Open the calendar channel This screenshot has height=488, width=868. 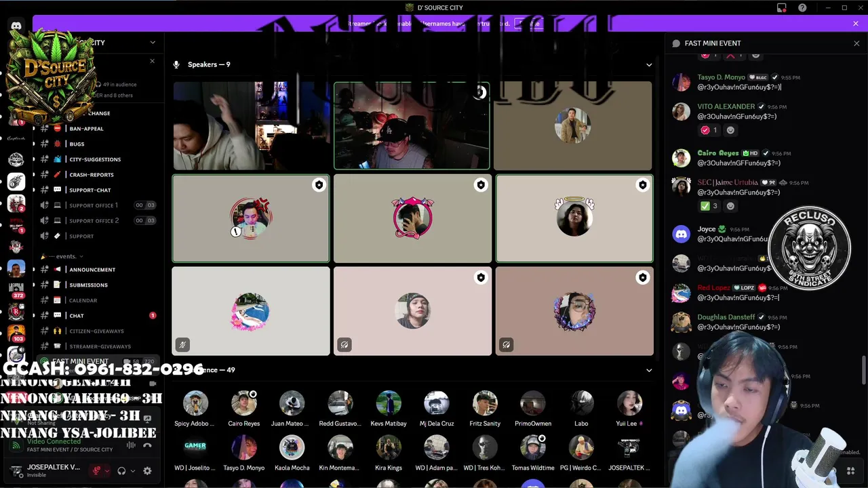pyautogui.click(x=98, y=300)
